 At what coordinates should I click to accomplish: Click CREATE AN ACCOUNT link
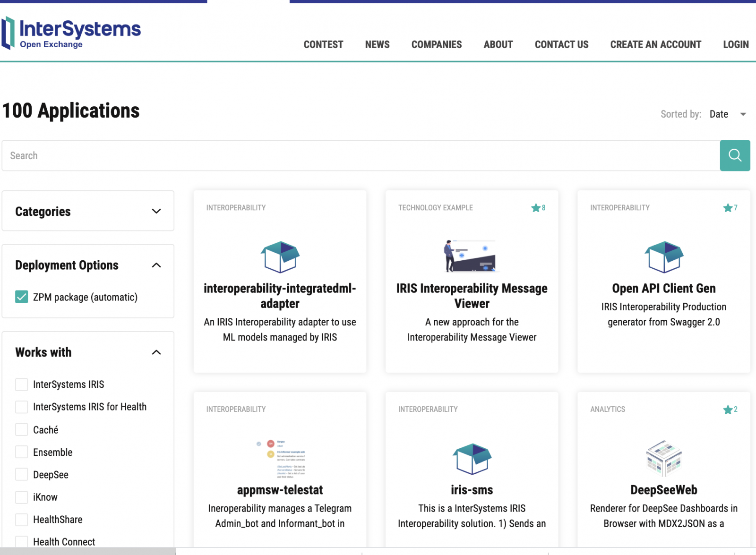tap(655, 44)
